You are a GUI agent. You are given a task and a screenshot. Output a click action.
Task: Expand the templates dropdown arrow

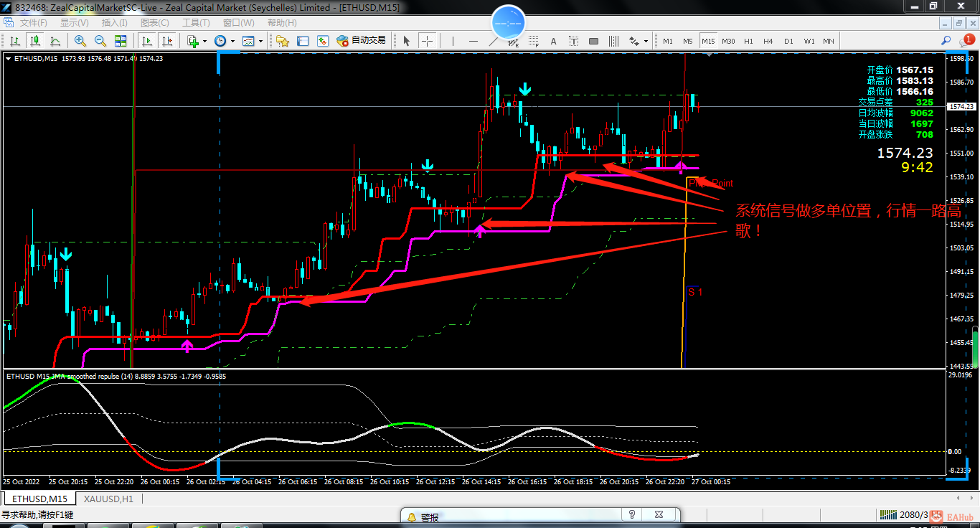(260, 41)
